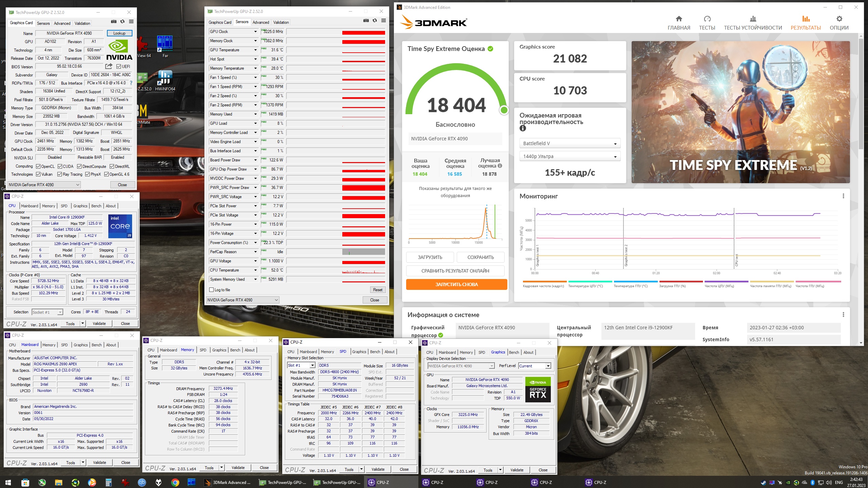The width and height of the screenshot is (868, 488).
Task: Expand the Hot Spot sensor dropdown
Action: [255, 59]
